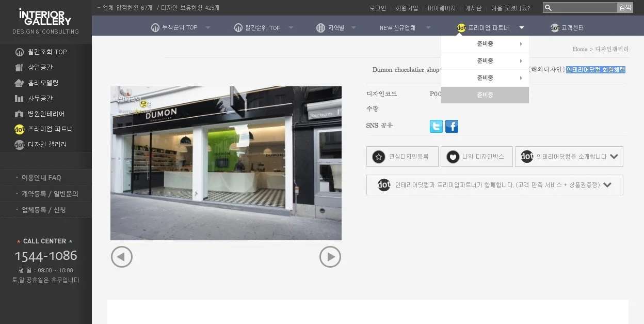Show the previous image with left arrow
The image size is (644, 324).
coord(122,257)
